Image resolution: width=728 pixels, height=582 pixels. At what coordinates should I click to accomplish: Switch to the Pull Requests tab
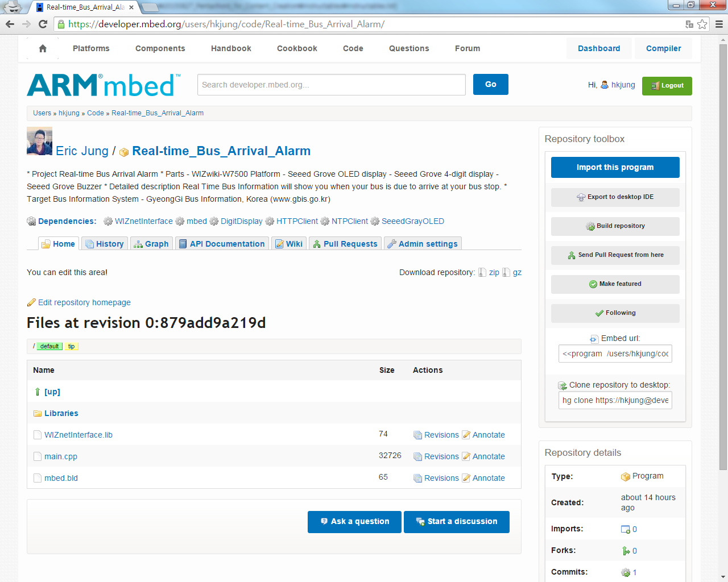coord(345,243)
